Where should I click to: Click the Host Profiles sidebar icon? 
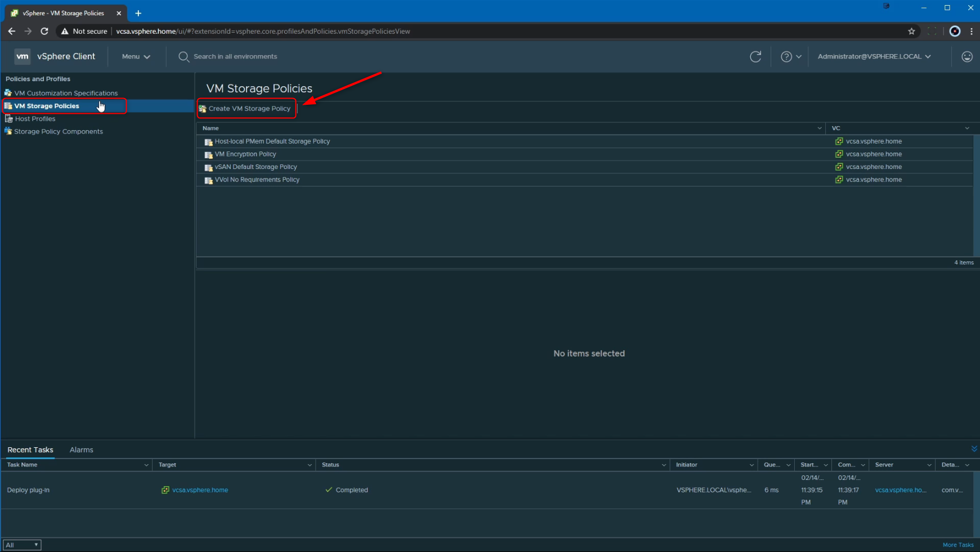pyautogui.click(x=8, y=119)
